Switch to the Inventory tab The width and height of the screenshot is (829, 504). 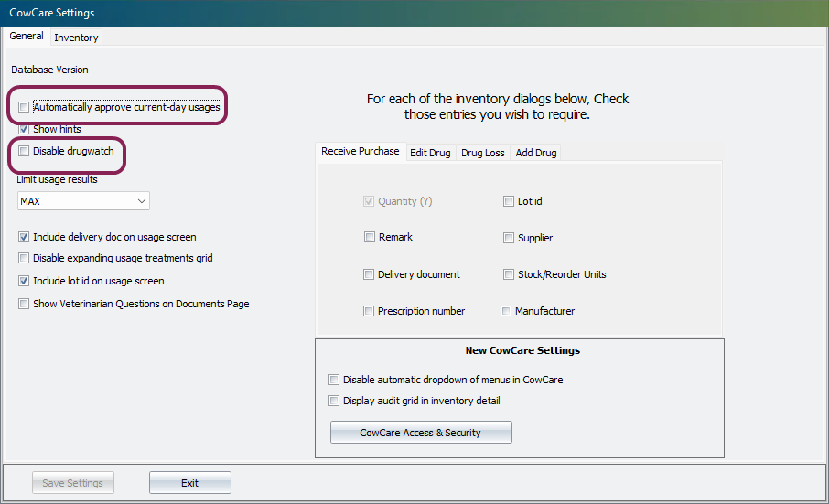tap(76, 38)
